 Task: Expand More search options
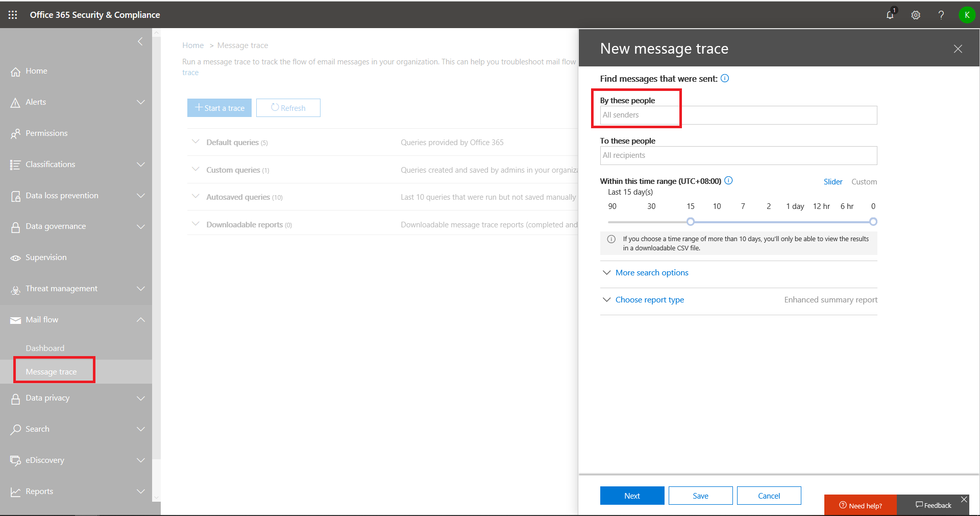651,273
